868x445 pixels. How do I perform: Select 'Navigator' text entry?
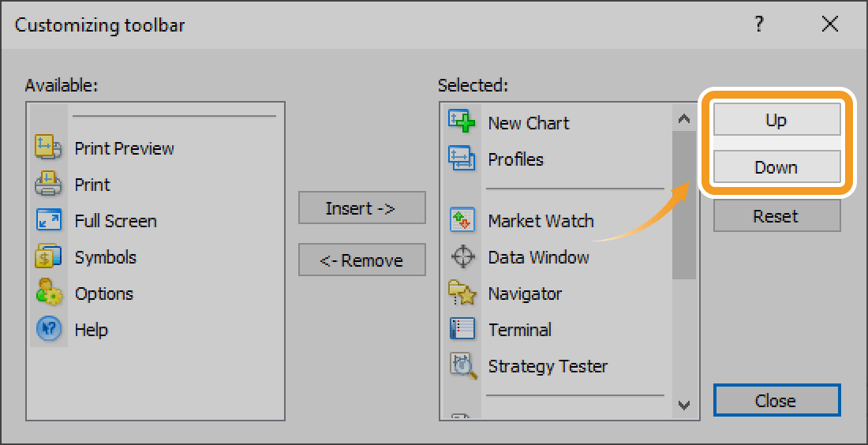(525, 294)
